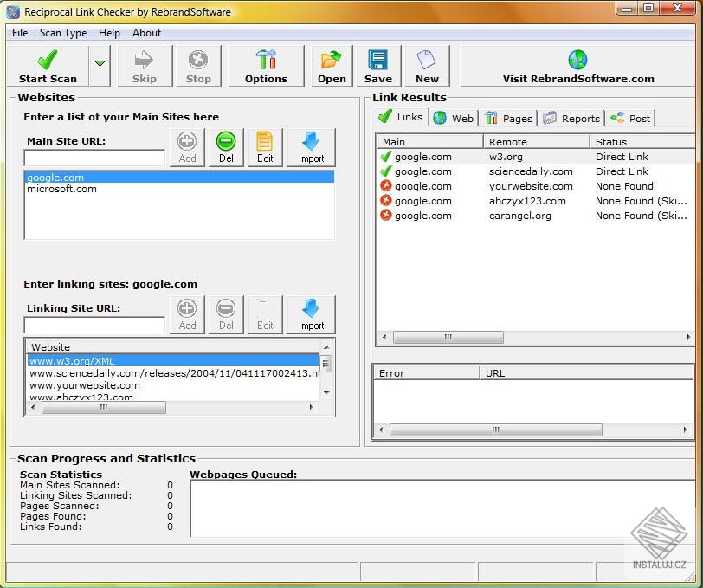Select www.yourwebsite.com linking site
This screenshot has width=703, height=588.
click(173, 385)
